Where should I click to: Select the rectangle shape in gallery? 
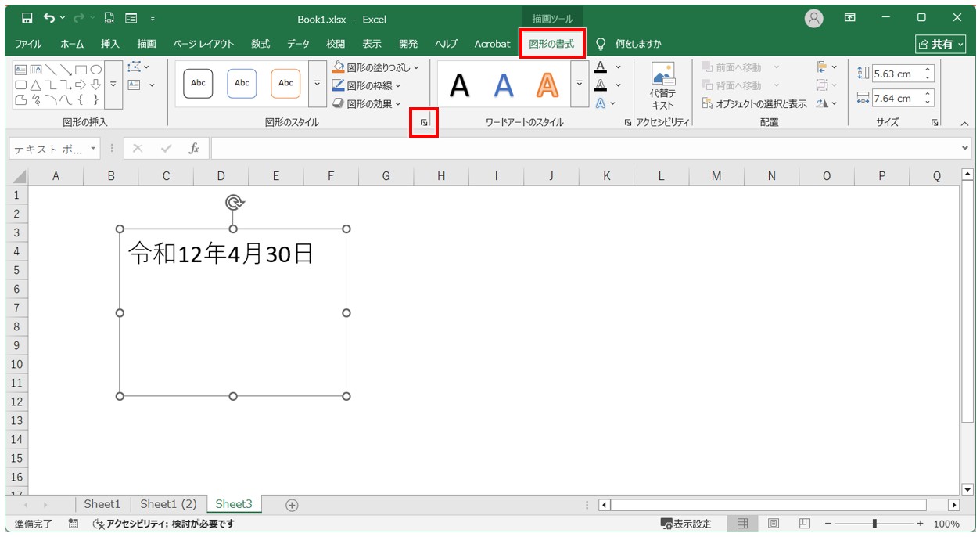coord(81,70)
